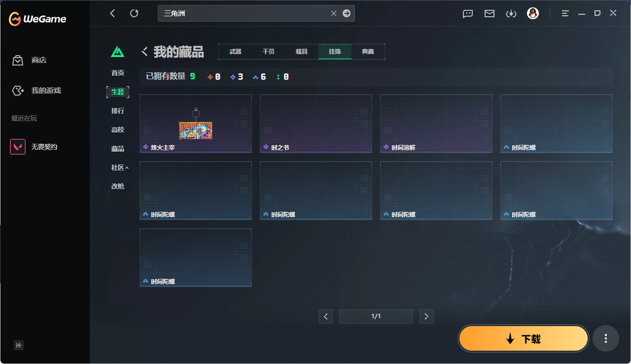Image resolution: width=631 pixels, height=364 pixels.
Task: Click the 最近在玩 section label
Action: coord(24,118)
